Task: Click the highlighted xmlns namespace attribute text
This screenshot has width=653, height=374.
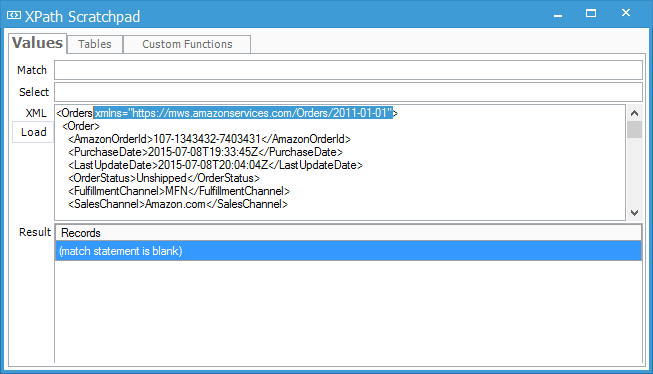Action: tap(243, 113)
